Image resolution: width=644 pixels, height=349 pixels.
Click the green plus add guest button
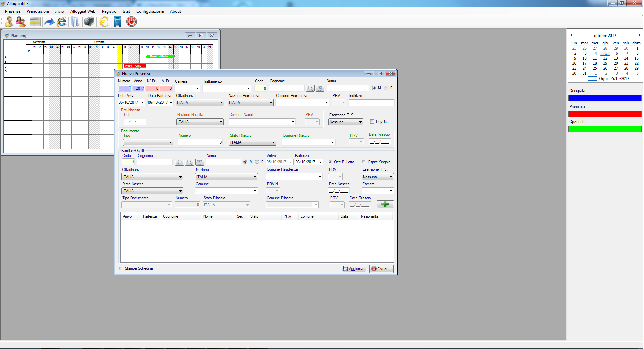[385, 204]
